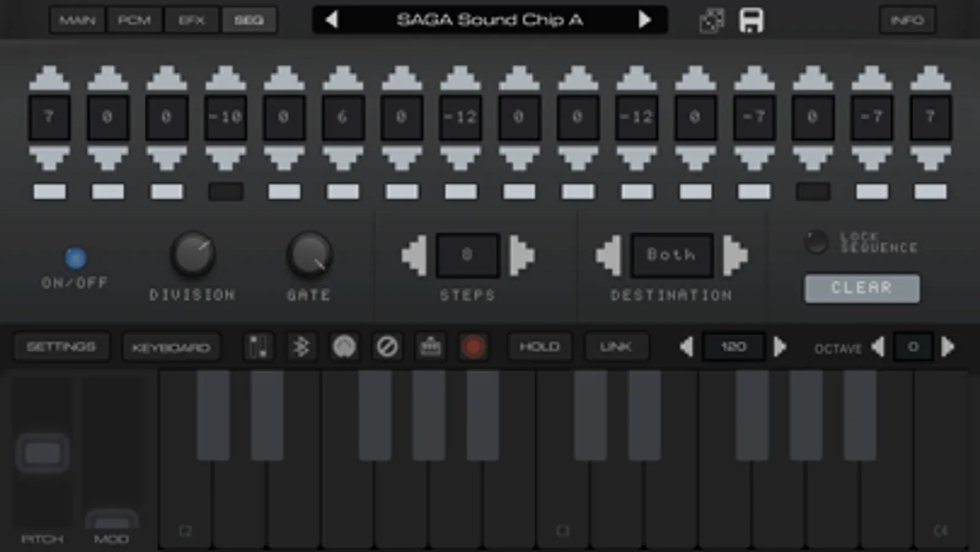Screen dimensions: 980x552
Task: Shift Octave up with right arrow
Action: coord(948,347)
